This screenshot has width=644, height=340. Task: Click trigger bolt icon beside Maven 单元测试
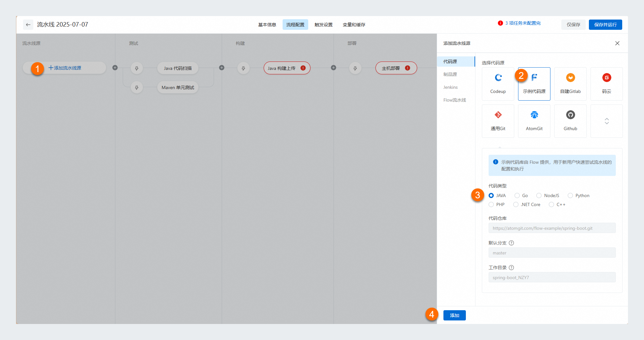coord(137,87)
